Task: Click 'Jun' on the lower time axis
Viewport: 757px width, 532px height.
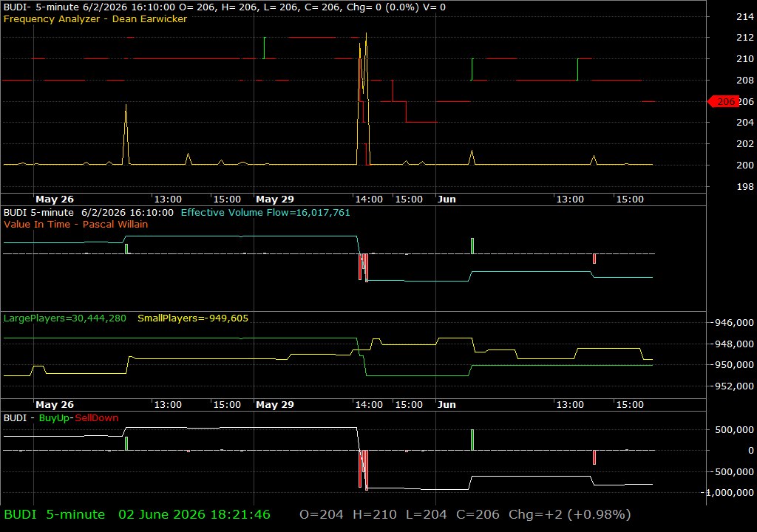Action: pos(447,405)
